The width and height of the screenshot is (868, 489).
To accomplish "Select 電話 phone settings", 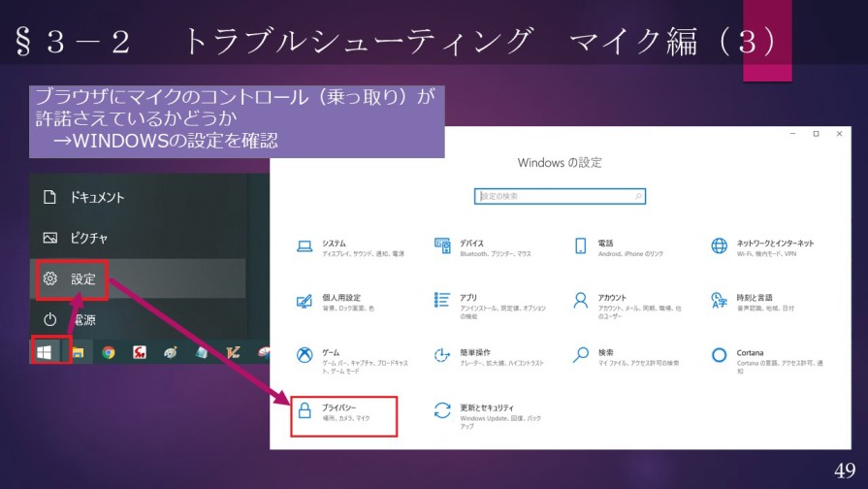I will tap(605, 244).
